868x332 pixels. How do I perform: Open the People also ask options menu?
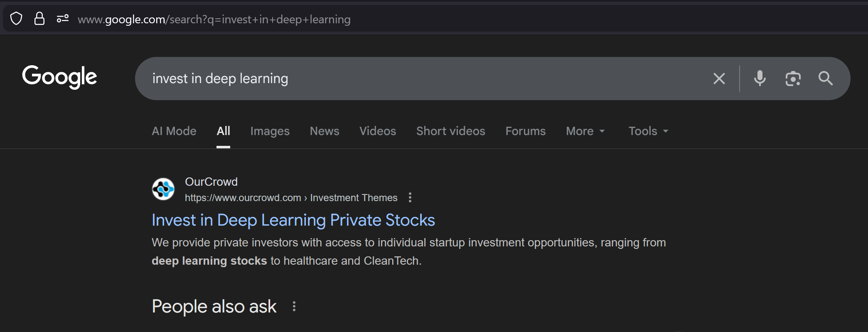(x=294, y=306)
